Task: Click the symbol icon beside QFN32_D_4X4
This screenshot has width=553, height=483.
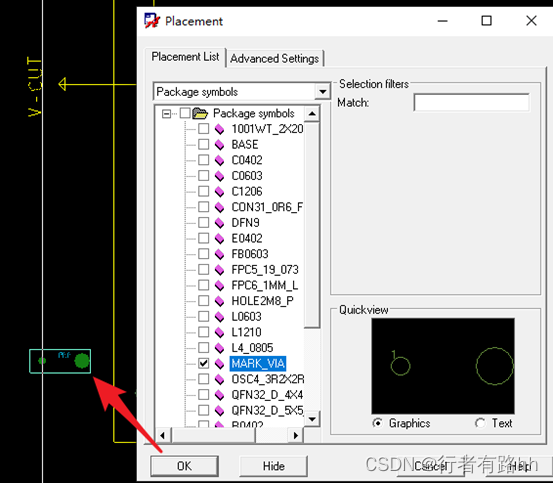Action: click(219, 395)
